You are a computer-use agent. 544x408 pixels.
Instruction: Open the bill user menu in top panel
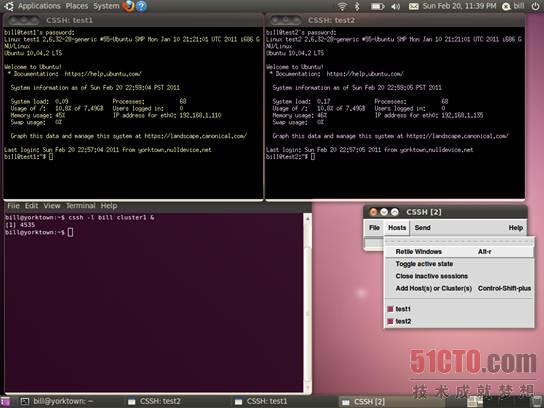click(x=519, y=6)
